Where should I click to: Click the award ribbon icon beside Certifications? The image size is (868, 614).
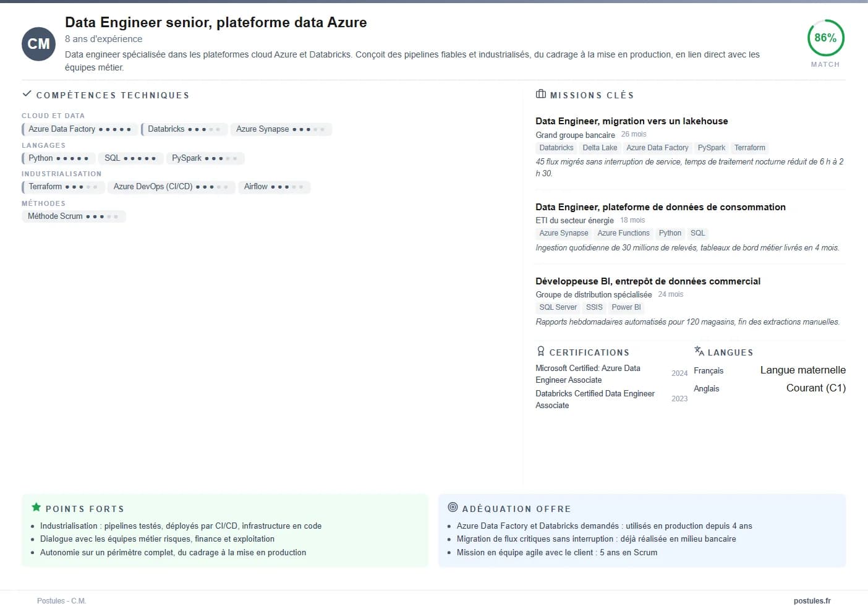(x=541, y=351)
